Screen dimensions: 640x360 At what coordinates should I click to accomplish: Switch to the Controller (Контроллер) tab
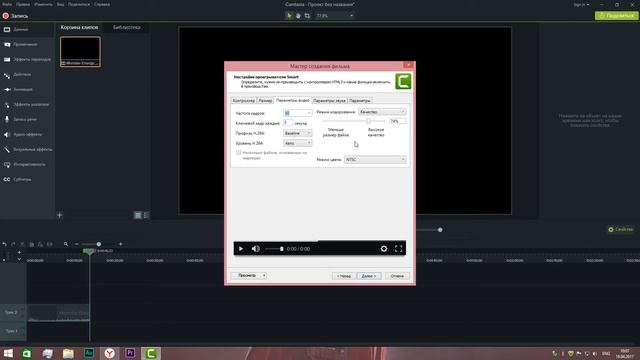tap(244, 100)
